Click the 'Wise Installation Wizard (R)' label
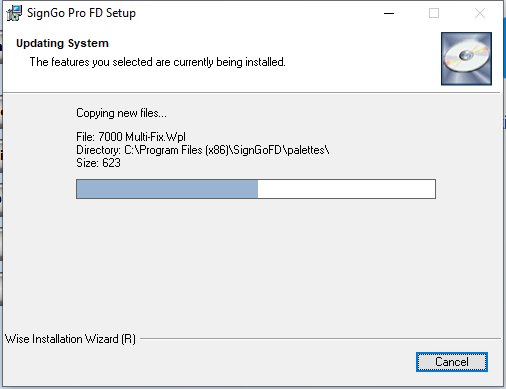The height and width of the screenshot is (389, 506). 70,339
